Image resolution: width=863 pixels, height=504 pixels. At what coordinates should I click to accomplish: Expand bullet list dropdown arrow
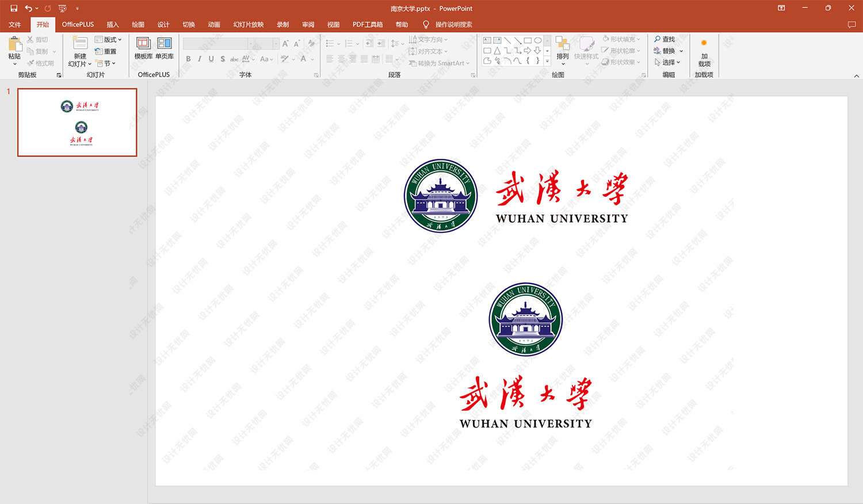[x=338, y=44]
